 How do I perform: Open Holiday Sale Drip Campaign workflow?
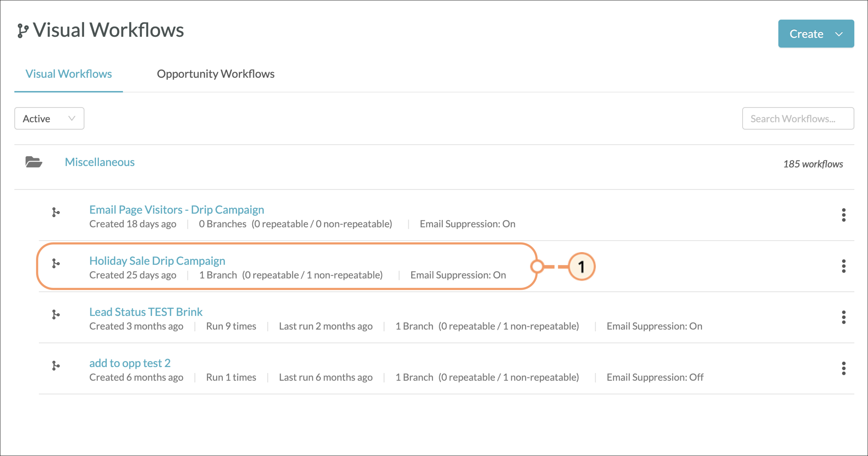(x=157, y=261)
